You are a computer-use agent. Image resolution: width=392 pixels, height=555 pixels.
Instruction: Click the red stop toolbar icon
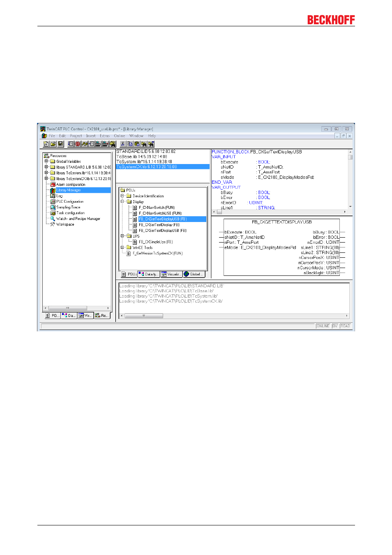click(77, 144)
